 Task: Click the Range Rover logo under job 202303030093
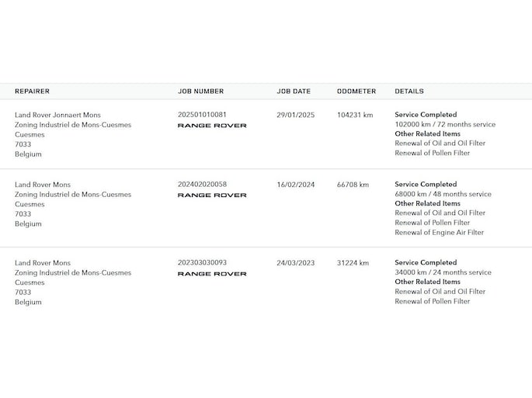tap(201, 274)
